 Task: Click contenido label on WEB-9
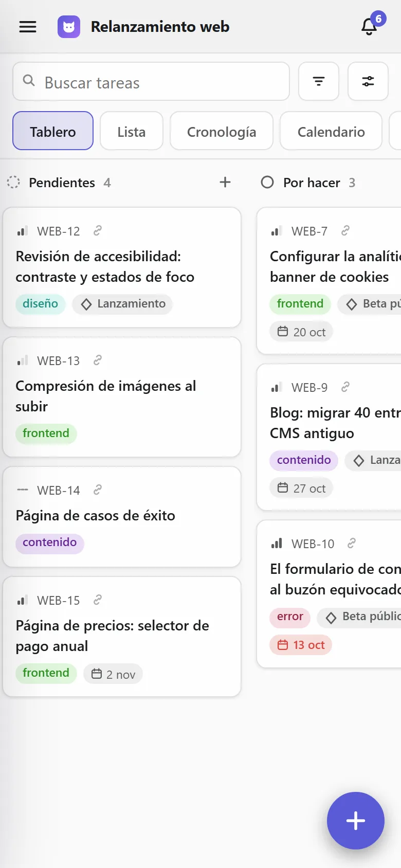coord(304,460)
